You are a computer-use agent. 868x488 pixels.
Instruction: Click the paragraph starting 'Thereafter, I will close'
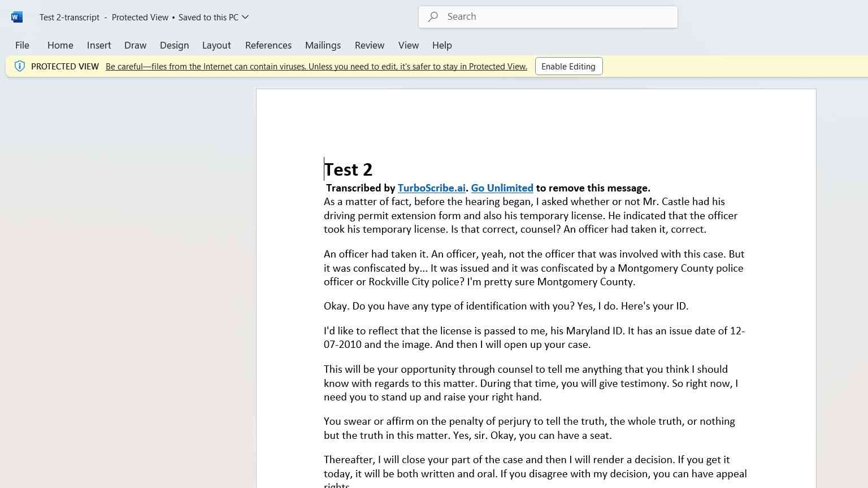point(535,471)
